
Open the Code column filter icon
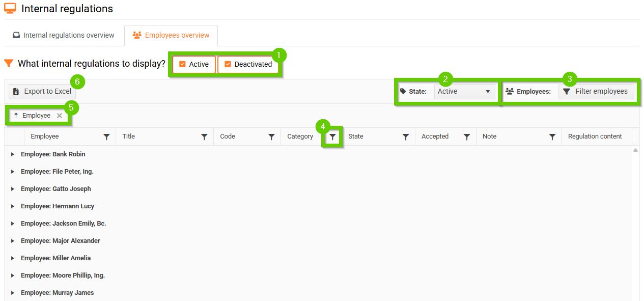pyautogui.click(x=271, y=136)
